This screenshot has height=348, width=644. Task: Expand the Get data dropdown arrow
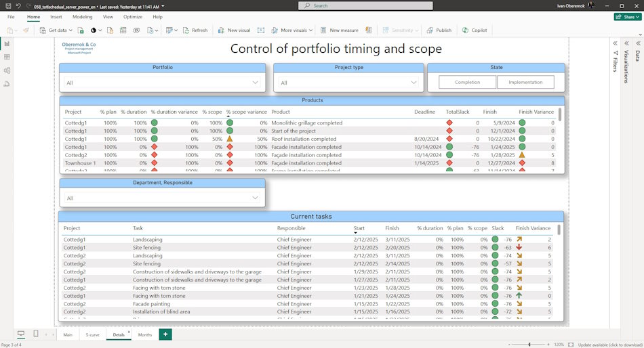(x=71, y=30)
